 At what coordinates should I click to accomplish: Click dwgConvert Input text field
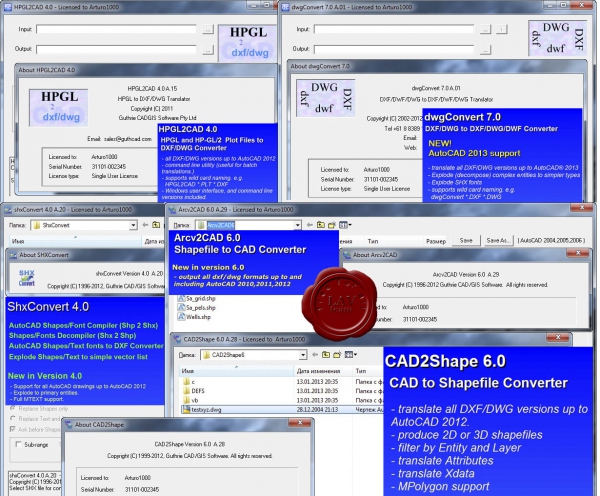click(394, 29)
